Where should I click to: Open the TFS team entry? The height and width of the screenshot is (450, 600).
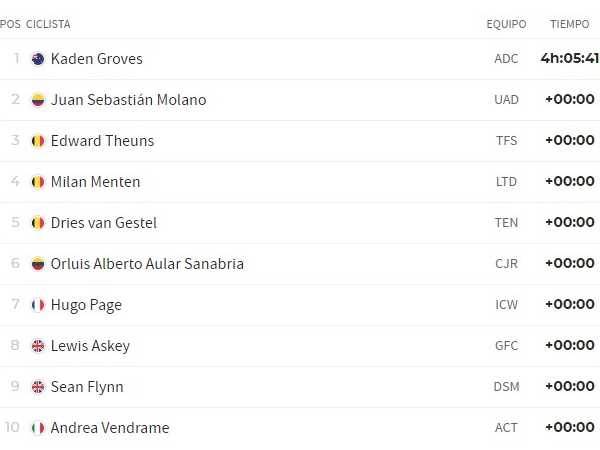point(507,141)
